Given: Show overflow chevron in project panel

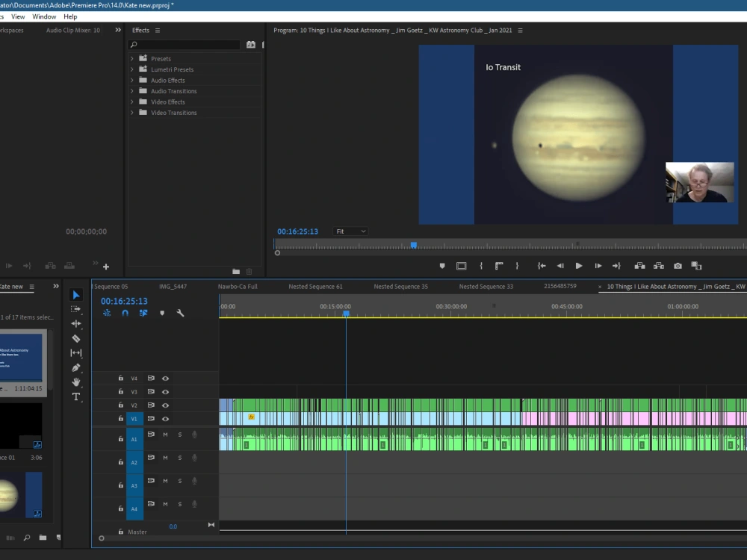Looking at the screenshot, I should point(56,286).
